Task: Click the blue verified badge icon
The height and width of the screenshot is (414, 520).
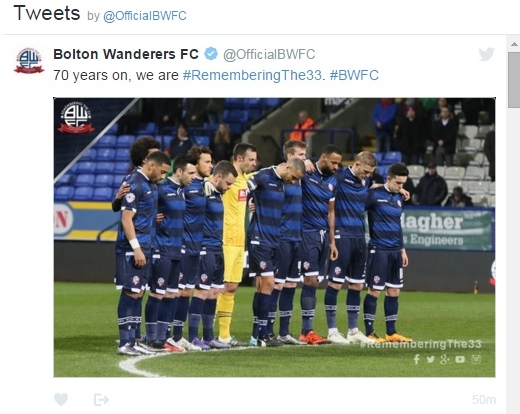Action: tap(211, 54)
